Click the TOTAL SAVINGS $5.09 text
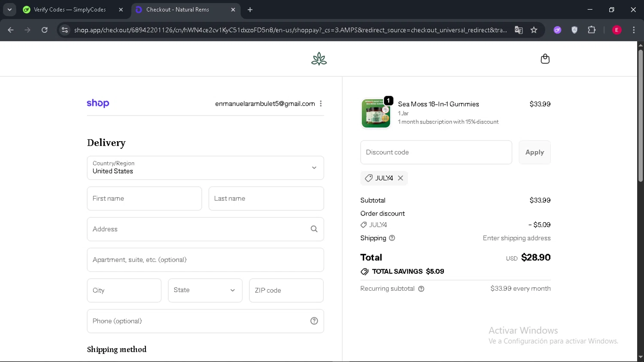644x362 pixels. 408,271
